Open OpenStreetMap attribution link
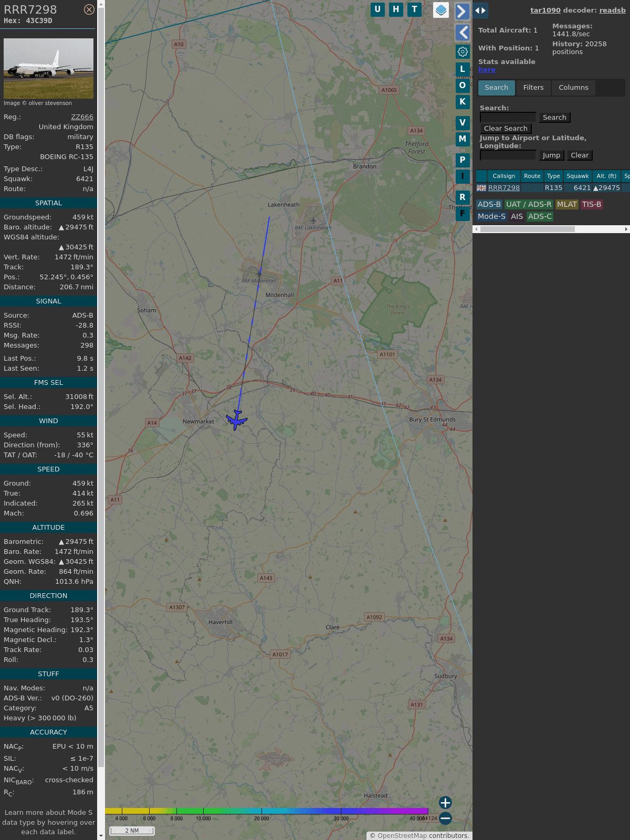 click(x=402, y=835)
